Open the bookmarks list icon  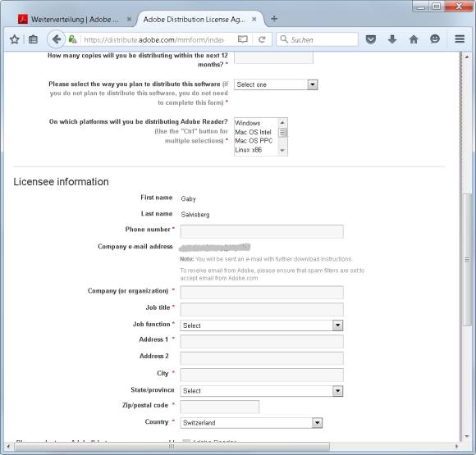33,39
